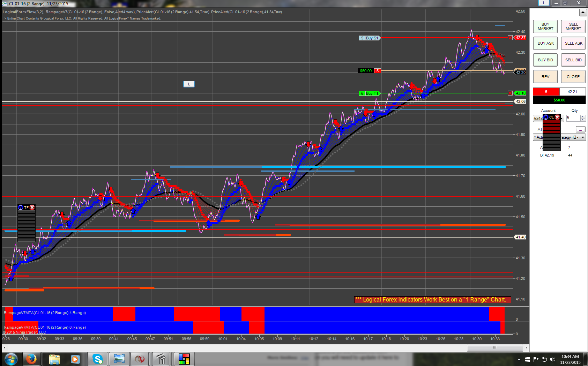This screenshot has height=366, width=588.
Task: Close the CL overlay in the trade panel
Action: click(557, 117)
